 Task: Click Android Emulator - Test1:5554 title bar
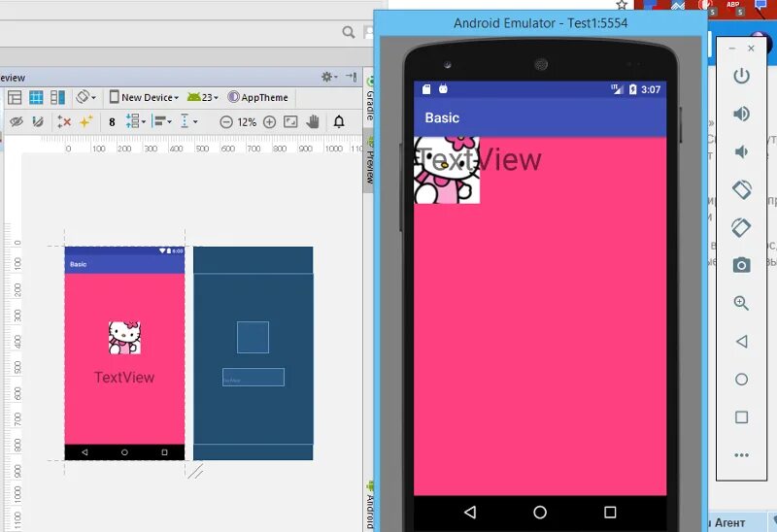coord(540,23)
